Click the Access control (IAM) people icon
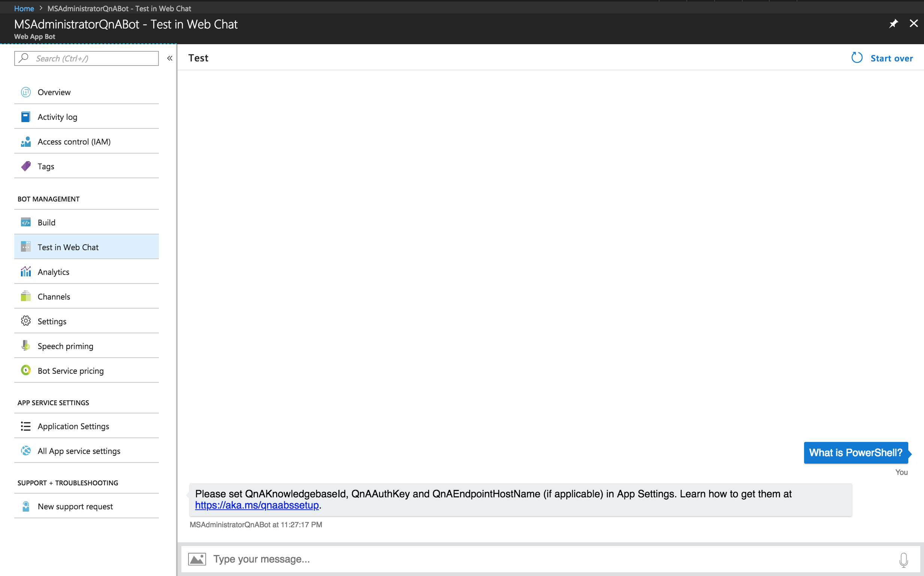The width and height of the screenshot is (924, 576). click(x=25, y=142)
